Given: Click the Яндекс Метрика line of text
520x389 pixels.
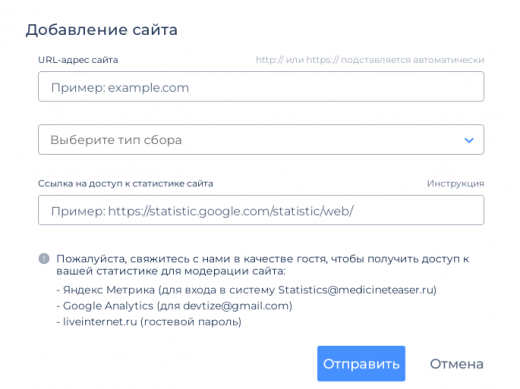Looking at the screenshot, I should tap(246, 290).
